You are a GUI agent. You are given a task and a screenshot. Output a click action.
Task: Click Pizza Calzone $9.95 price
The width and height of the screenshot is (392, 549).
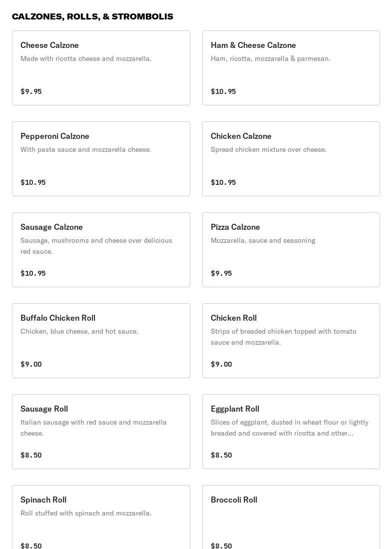coord(221,273)
